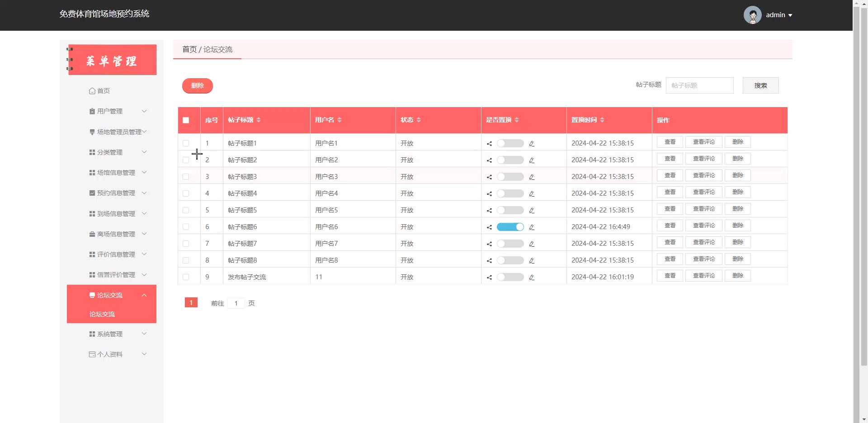
Task: Click 查看评论 for 帖子标题4
Action: click(x=703, y=192)
